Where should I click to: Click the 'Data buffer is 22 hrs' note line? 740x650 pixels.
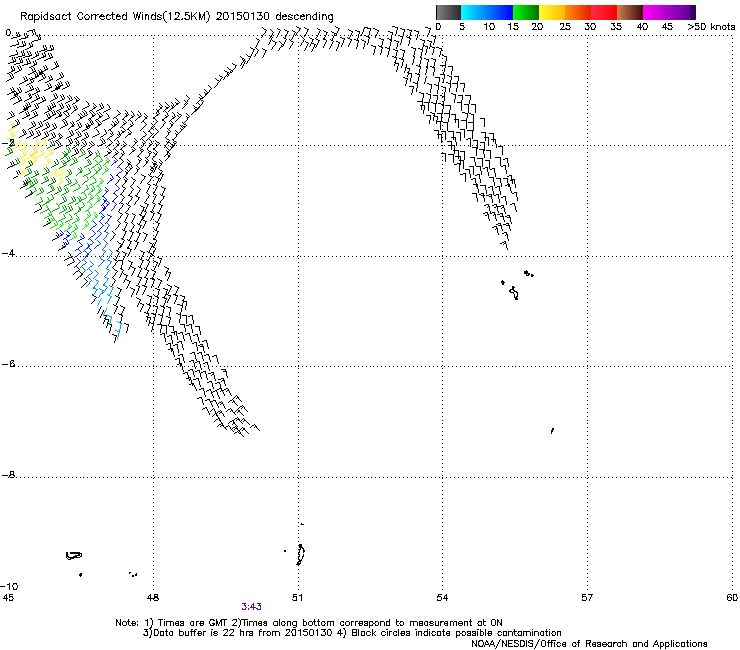(352, 633)
